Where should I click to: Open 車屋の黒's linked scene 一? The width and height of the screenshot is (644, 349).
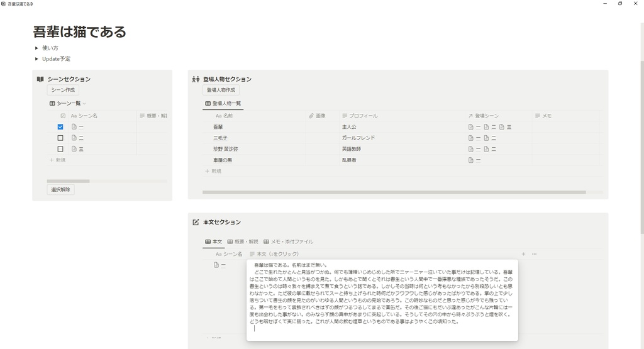click(x=474, y=160)
